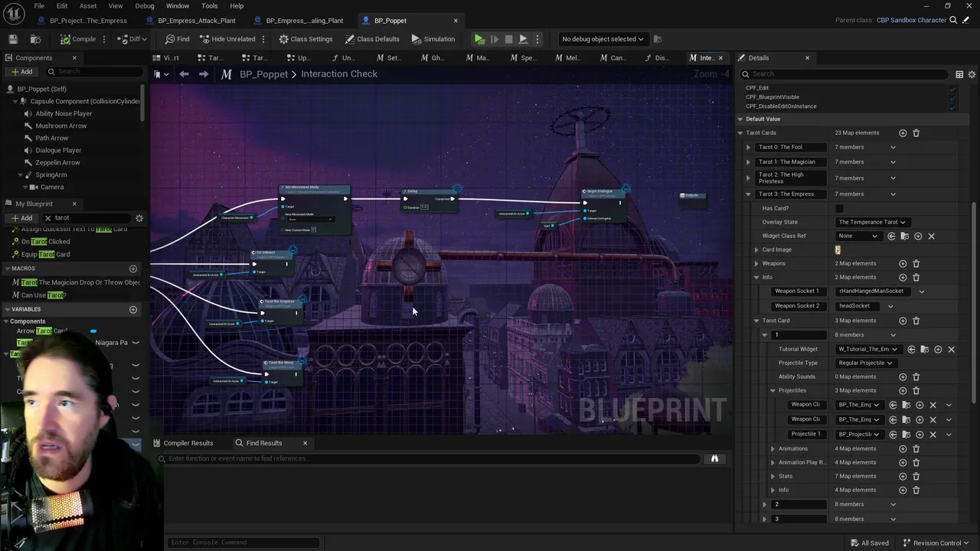Toggle the CPF_DisableEditOnInstance checkbox
Viewport: 980px width, 551px height.
(x=952, y=106)
